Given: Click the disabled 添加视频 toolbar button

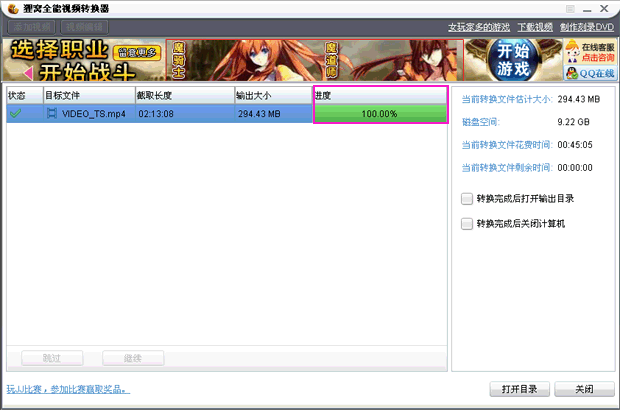Looking at the screenshot, I should [x=32, y=27].
